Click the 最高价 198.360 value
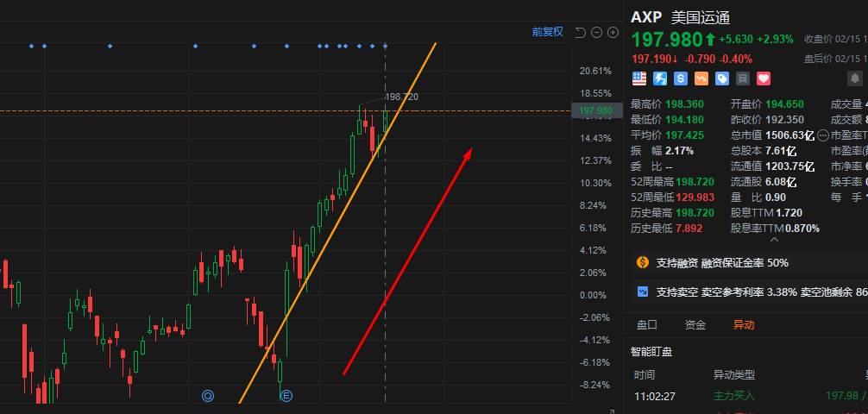868x414 pixels. 685,104
